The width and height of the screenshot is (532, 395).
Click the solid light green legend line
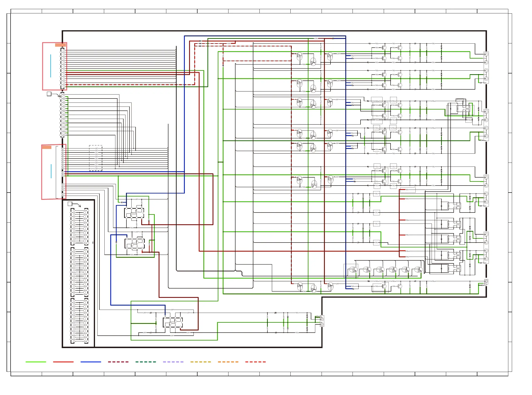point(36,362)
